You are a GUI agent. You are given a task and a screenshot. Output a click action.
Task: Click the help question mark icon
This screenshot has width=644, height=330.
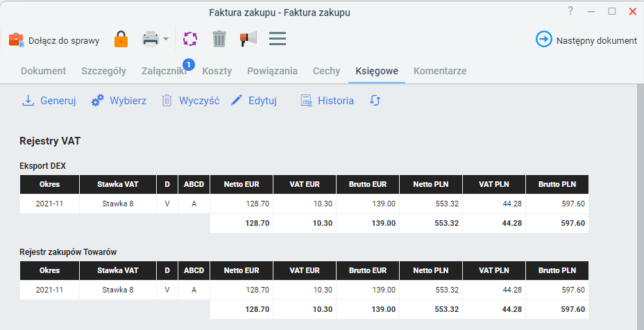pyautogui.click(x=570, y=11)
